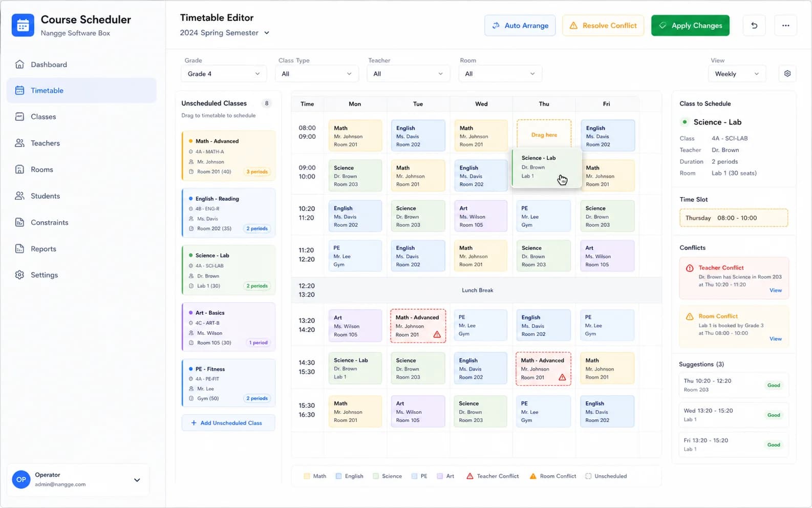This screenshot has height=508, width=812.
Task: Click the English legend color swatch
Action: point(338,476)
